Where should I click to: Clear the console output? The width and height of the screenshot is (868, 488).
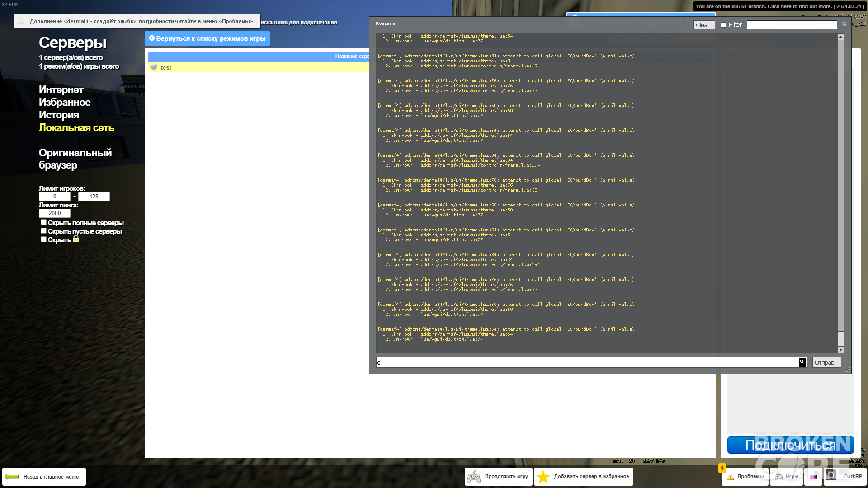[x=704, y=25]
